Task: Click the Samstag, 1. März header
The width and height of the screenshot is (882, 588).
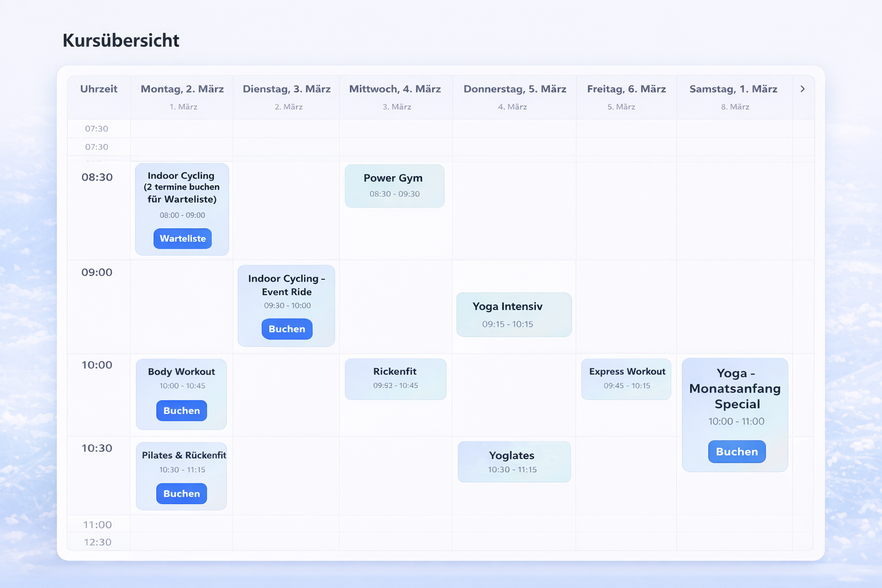Action: tap(733, 89)
